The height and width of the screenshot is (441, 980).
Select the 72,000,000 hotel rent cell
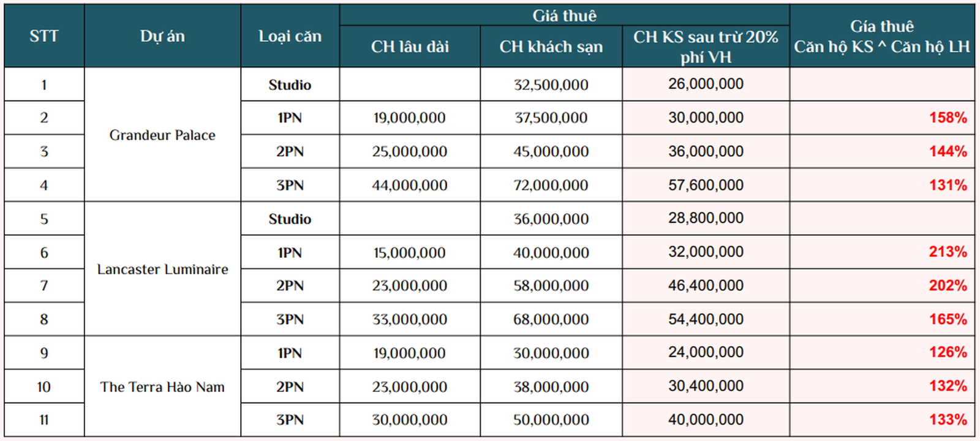551,185
